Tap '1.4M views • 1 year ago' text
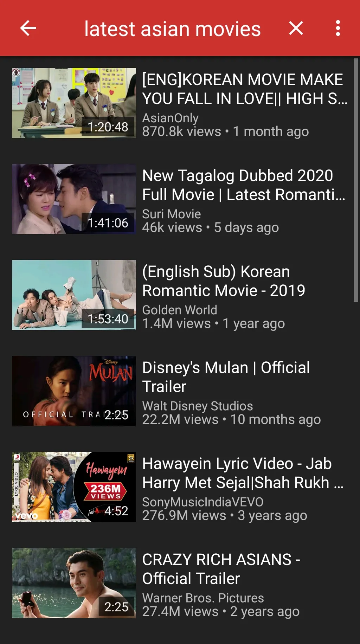Viewport: 360px width, 644px height. [x=213, y=324]
